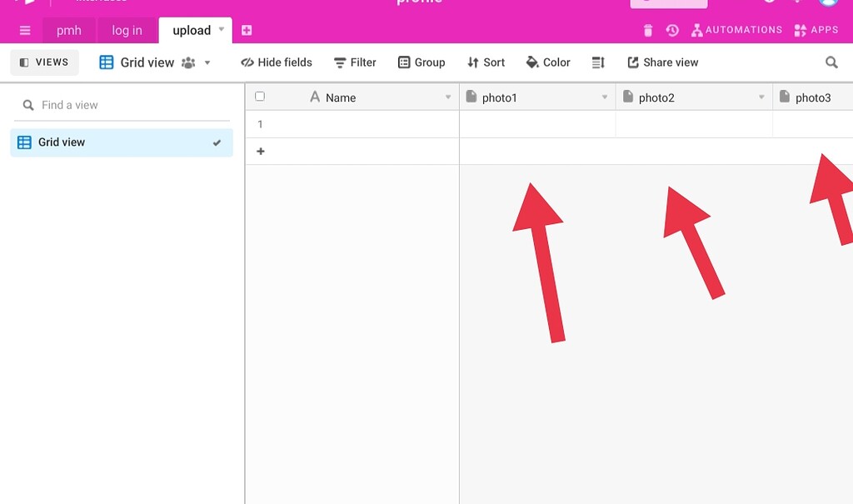Open the Apps panel
Image resolution: width=853 pixels, height=504 pixels.
point(816,30)
